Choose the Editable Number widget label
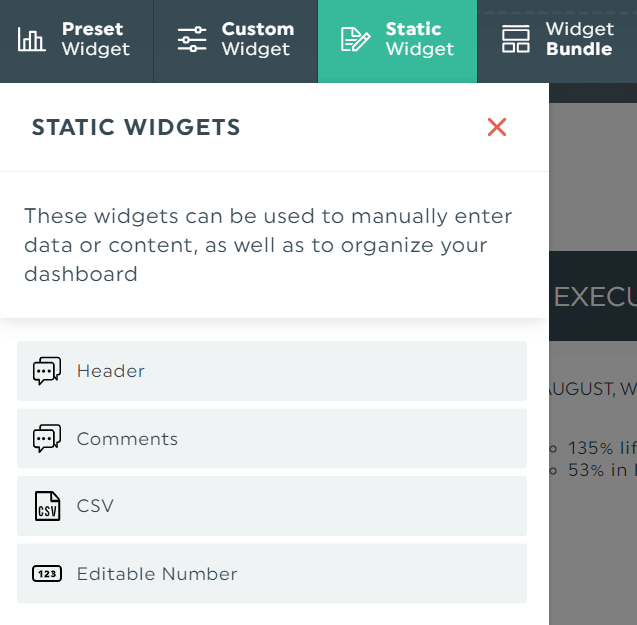 pyautogui.click(x=157, y=574)
